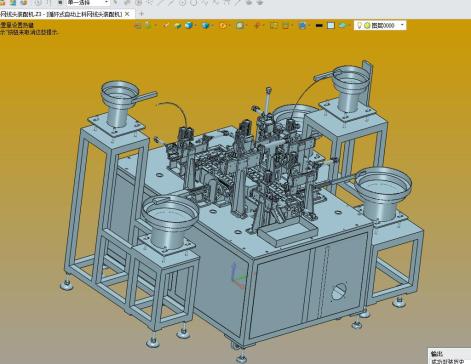Toggle the lightbulb layer visibility icon
Screen dimensions: 471x364
[x=359, y=25]
